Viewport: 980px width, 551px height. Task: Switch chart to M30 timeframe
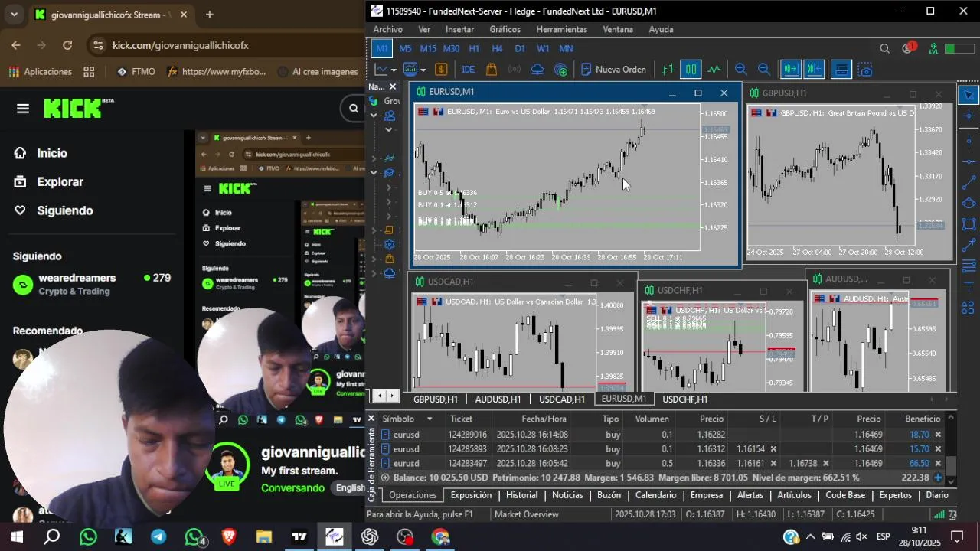[x=451, y=48]
